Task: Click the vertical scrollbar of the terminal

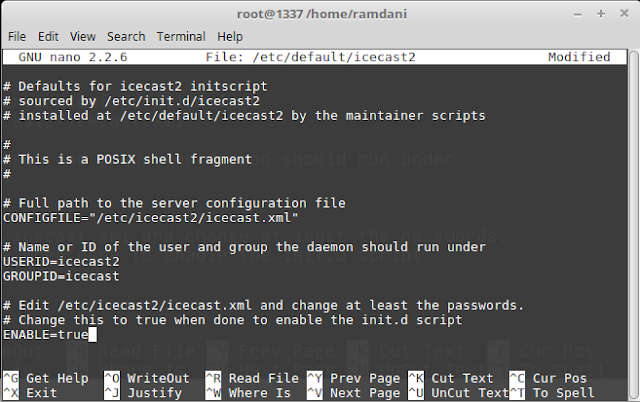Action: click(x=633, y=224)
